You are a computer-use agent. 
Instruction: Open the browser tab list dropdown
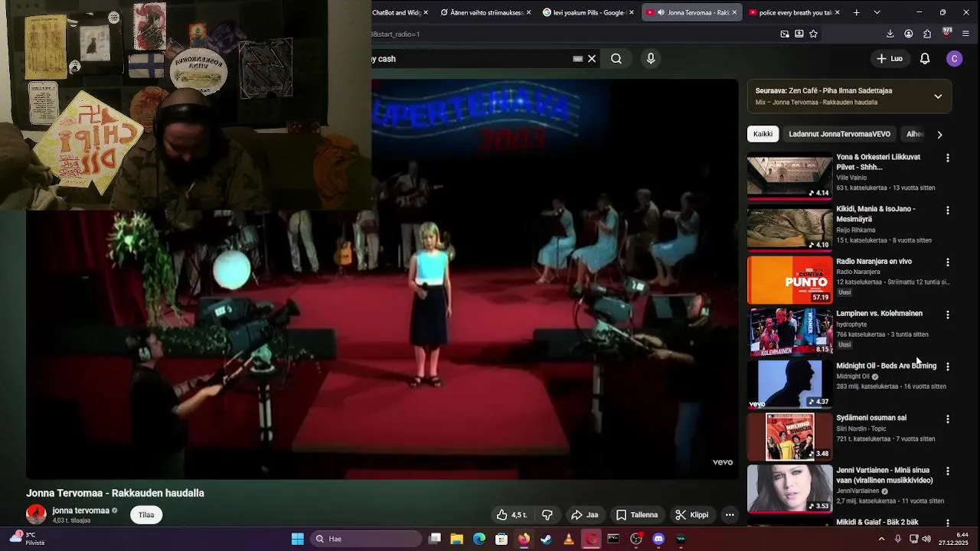point(877,12)
